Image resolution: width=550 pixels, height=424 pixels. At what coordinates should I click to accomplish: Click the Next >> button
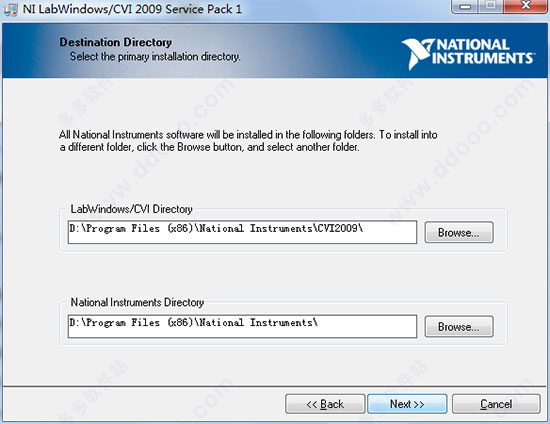click(407, 404)
